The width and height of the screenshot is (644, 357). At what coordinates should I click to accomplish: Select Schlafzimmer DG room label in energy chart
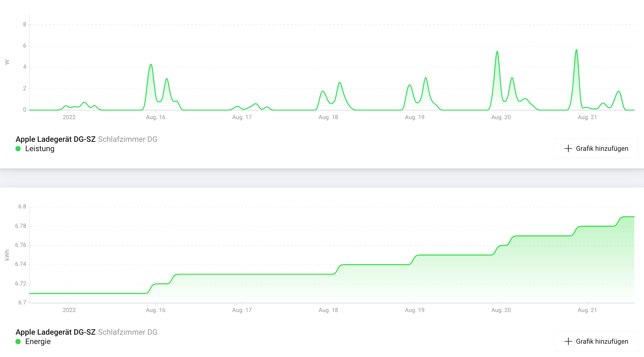tap(128, 332)
